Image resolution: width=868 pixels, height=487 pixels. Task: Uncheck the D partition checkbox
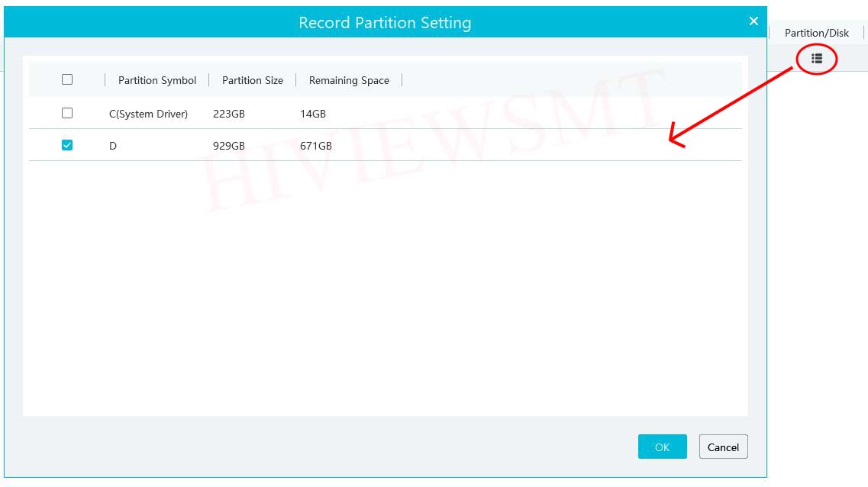tap(67, 145)
